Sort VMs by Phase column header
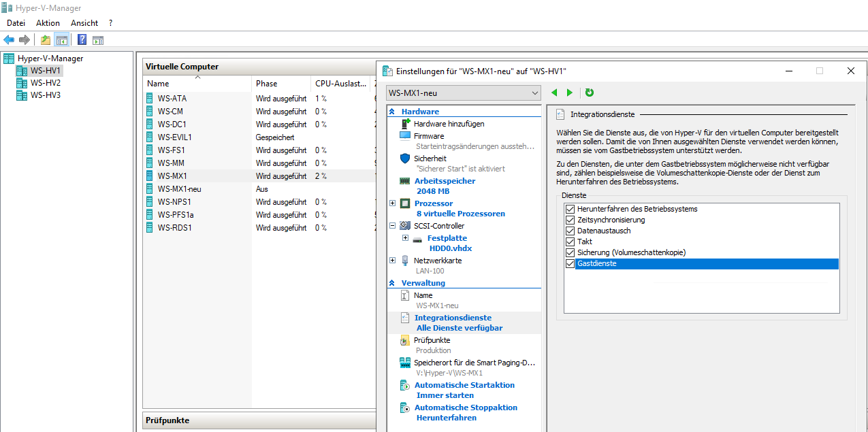Screen dimensions: 868x432 [281, 83]
